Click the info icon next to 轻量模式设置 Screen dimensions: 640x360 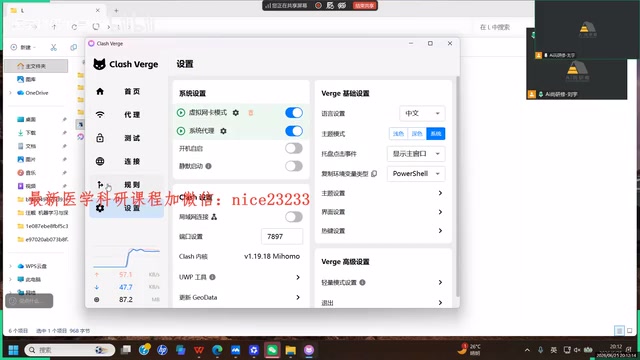point(362,282)
